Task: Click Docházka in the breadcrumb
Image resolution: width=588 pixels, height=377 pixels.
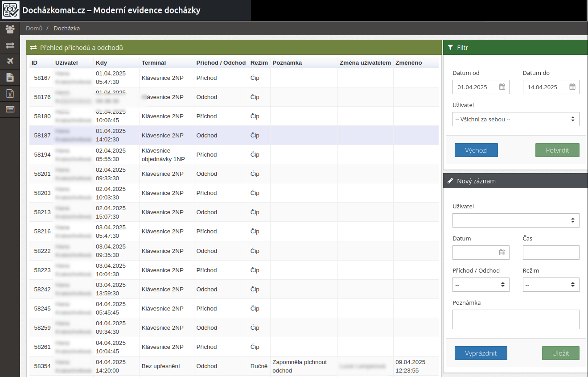Action: point(67,29)
